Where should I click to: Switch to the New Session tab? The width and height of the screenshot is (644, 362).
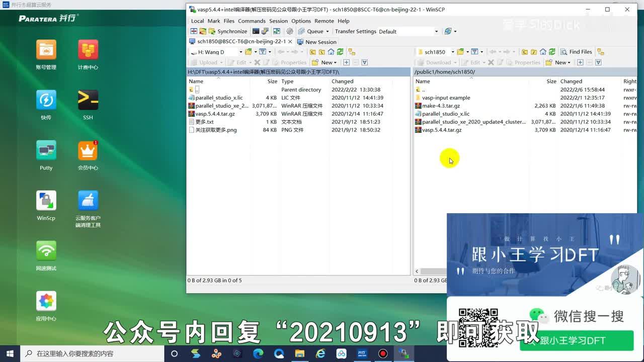(317, 42)
